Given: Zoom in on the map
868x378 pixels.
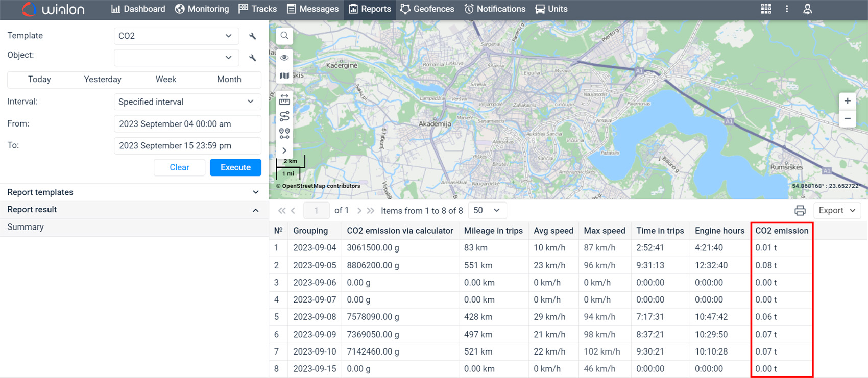Looking at the screenshot, I should (847, 101).
